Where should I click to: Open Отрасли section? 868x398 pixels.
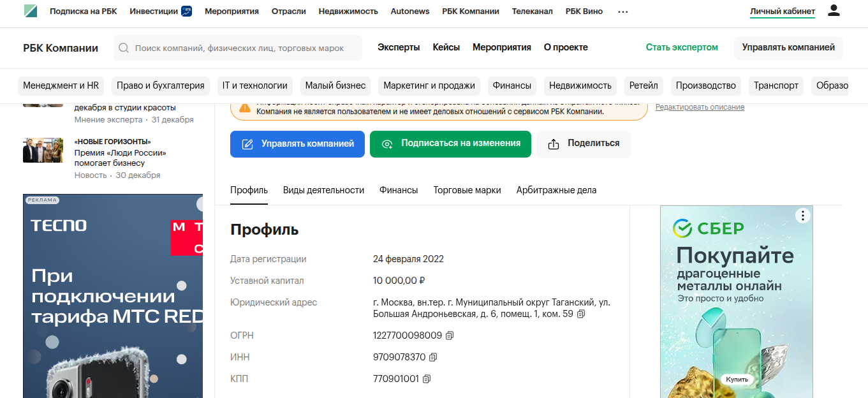289,11
